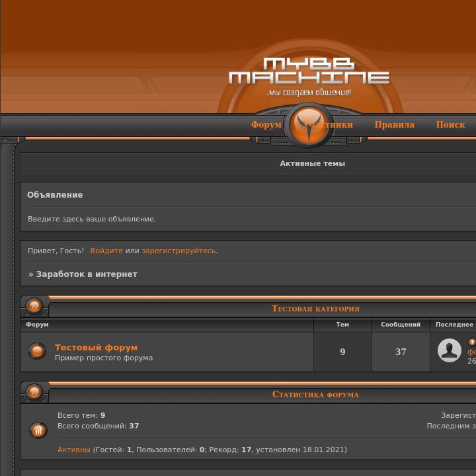The width and height of the screenshot is (476, 476).
Task: Click the Войдите login link
Action: 106,251
